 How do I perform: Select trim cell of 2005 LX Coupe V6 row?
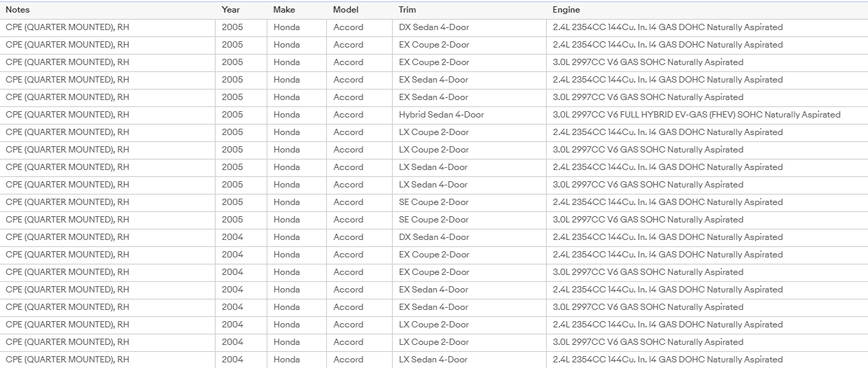coord(470,150)
